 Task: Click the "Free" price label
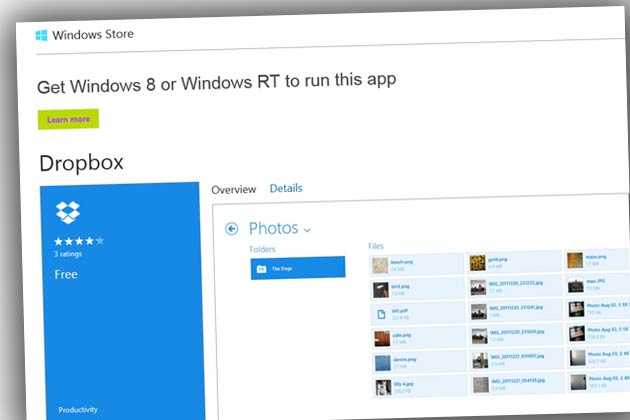66,275
